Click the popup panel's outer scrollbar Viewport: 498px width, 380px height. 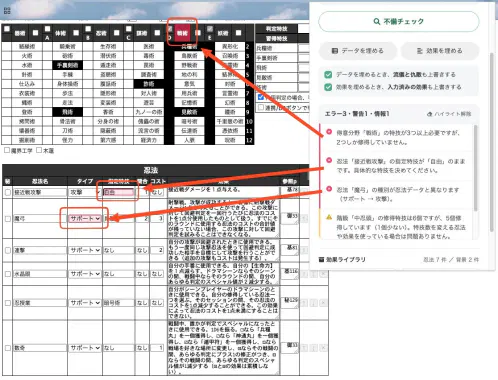pos(491,142)
